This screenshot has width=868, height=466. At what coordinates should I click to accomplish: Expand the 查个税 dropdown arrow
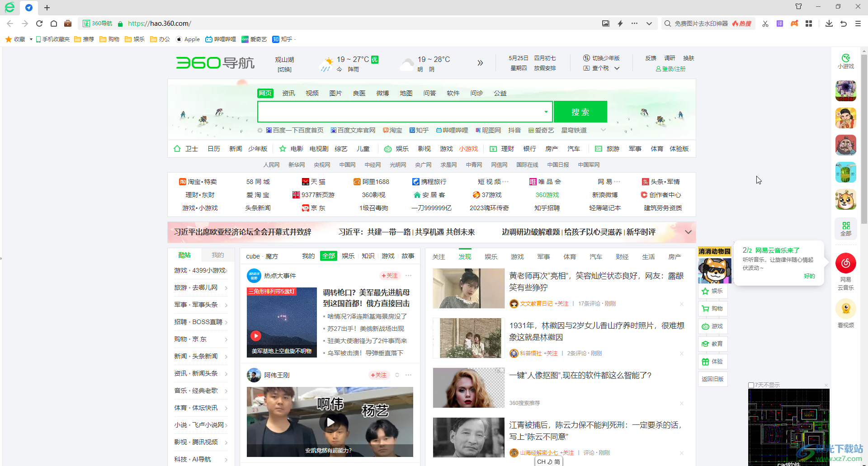[617, 68]
